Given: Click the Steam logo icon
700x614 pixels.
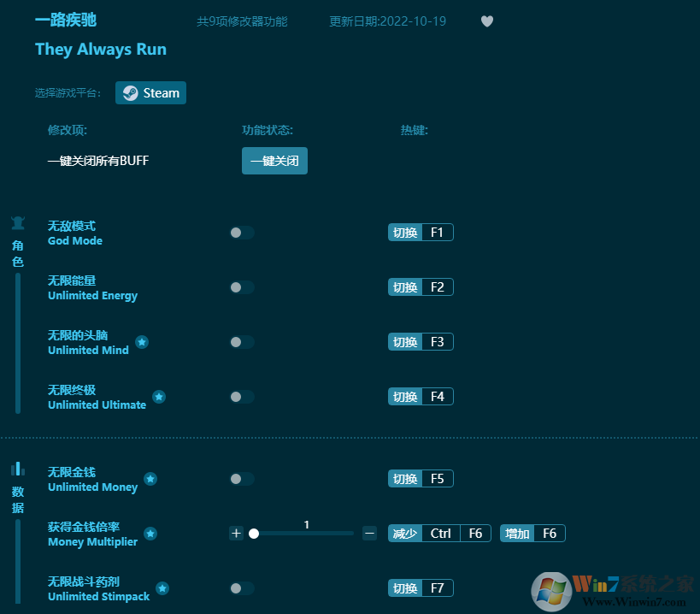Looking at the screenshot, I should coord(131,93).
